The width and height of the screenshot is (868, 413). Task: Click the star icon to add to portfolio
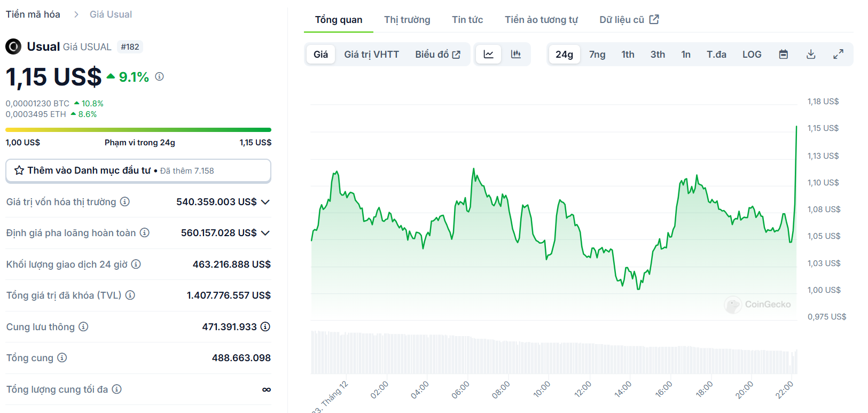tap(19, 170)
